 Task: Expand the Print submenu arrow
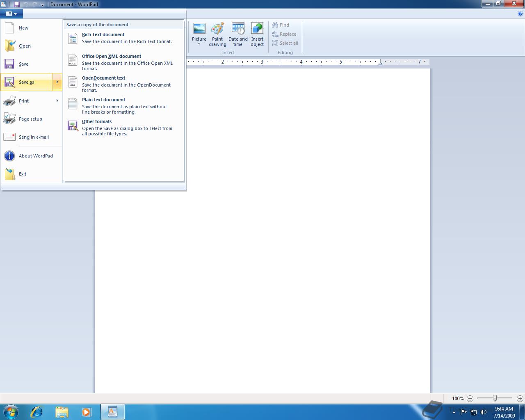click(x=57, y=101)
